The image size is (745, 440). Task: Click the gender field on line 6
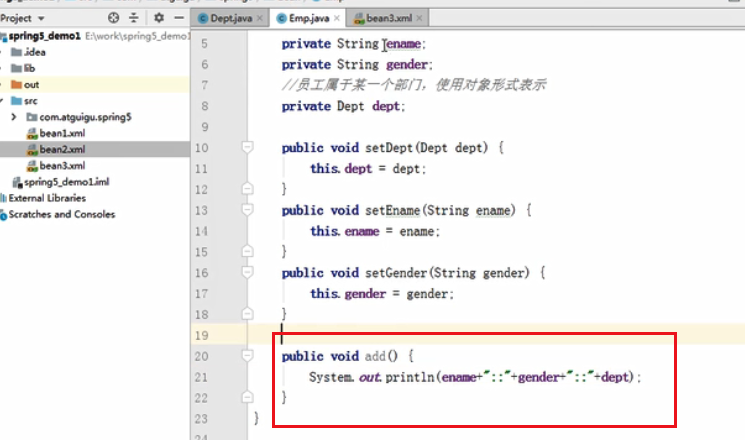[x=407, y=65]
